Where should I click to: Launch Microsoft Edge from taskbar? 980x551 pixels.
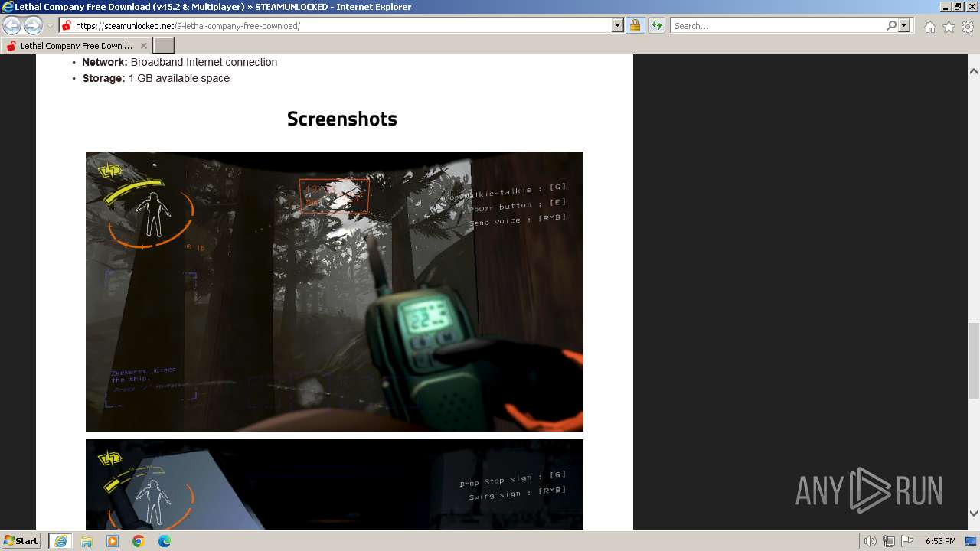pyautogui.click(x=165, y=541)
